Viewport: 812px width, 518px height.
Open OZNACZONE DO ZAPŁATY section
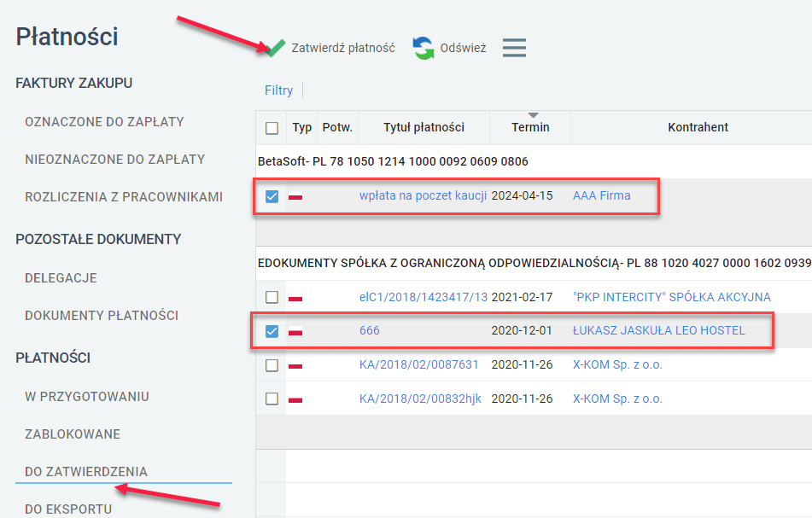click(105, 122)
